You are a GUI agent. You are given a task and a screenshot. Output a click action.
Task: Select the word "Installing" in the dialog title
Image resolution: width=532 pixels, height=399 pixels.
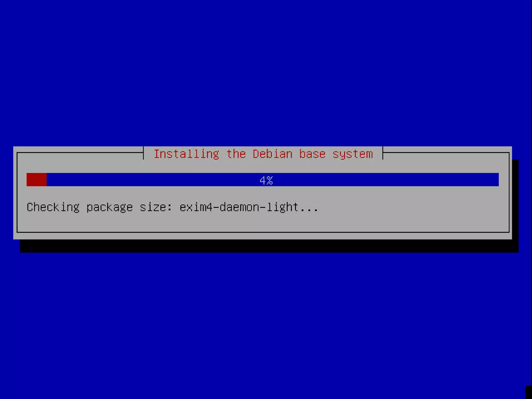[x=187, y=154]
